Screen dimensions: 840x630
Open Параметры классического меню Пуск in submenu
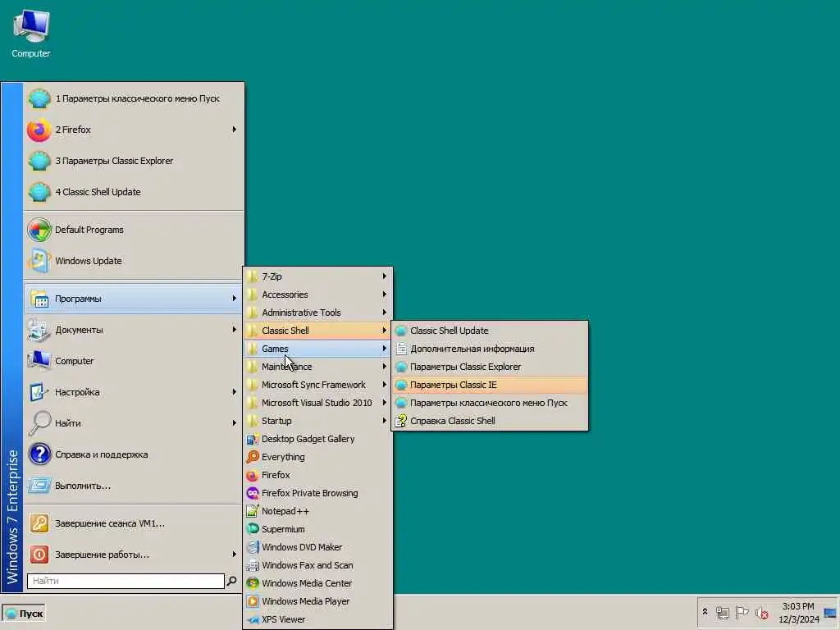490,403
